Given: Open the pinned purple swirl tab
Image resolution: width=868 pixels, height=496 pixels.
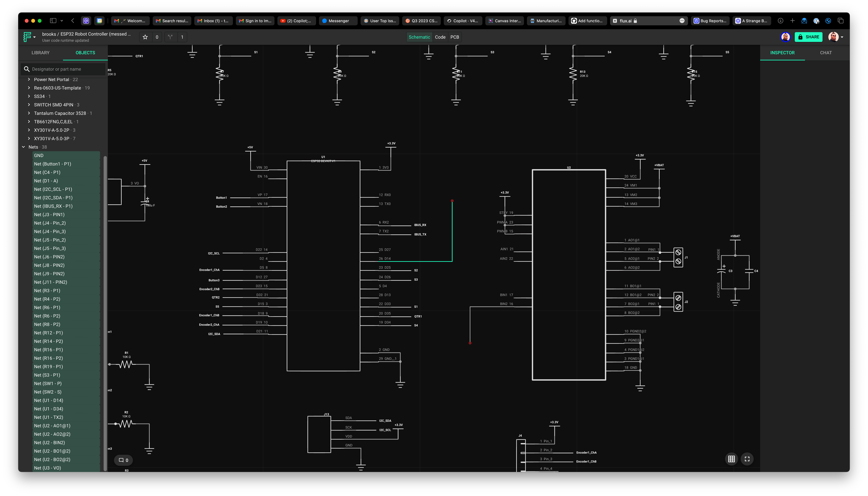Looking at the screenshot, I should point(86,21).
